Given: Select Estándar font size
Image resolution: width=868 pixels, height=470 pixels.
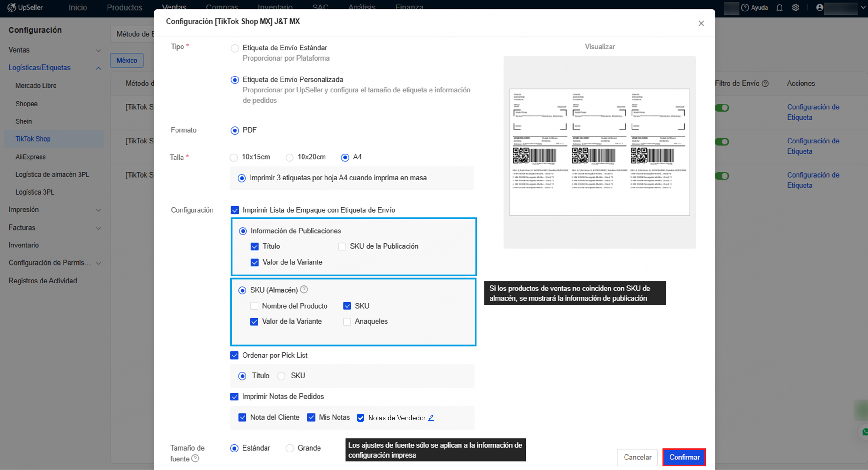Looking at the screenshot, I should tap(234, 448).
